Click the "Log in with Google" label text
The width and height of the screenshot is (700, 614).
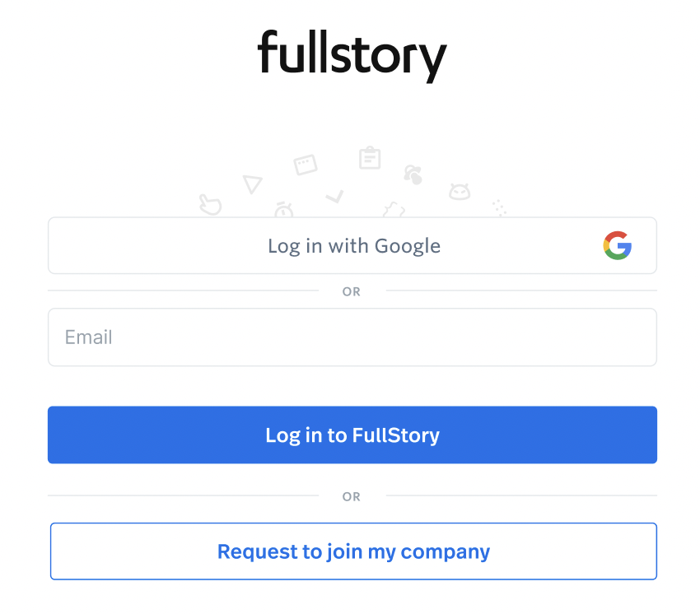tap(354, 246)
